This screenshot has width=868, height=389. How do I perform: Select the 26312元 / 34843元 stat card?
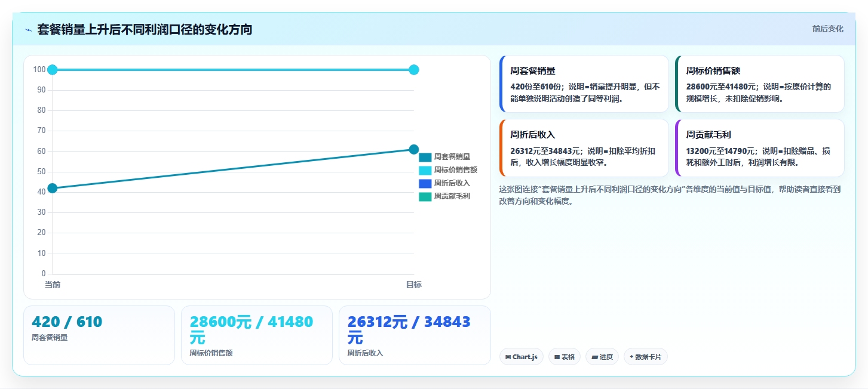pos(415,335)
